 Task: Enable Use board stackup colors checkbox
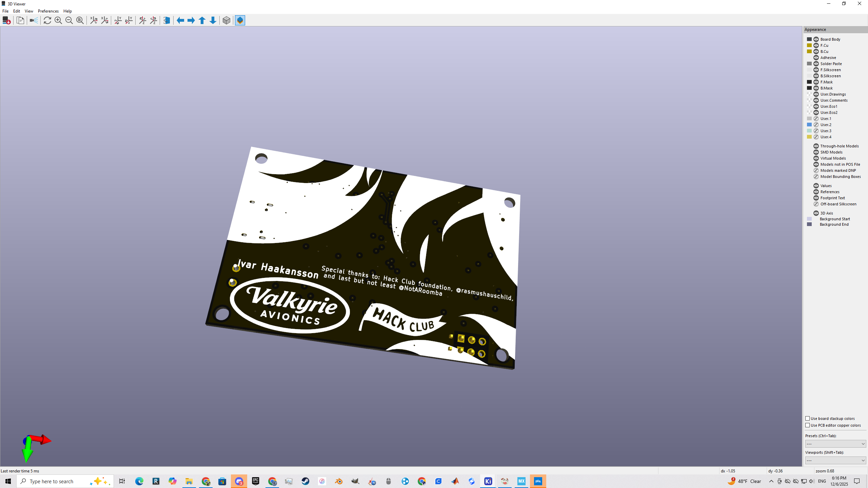(x=808, y=419)
